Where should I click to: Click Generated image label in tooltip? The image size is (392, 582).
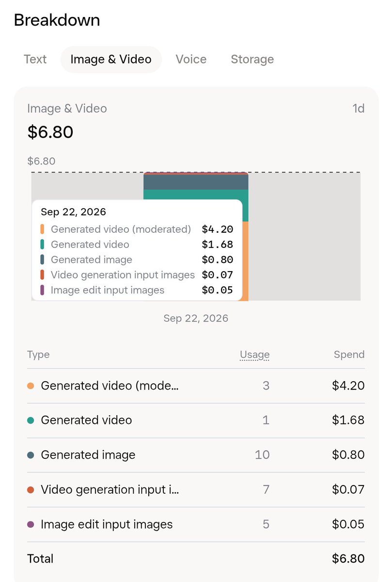click(92, 260)
